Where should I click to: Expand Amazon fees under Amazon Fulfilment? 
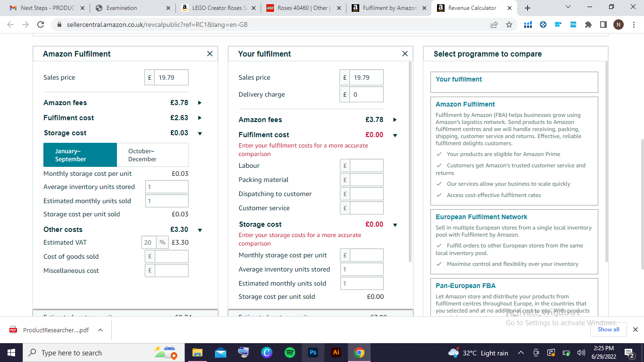[x=200, y=103]
